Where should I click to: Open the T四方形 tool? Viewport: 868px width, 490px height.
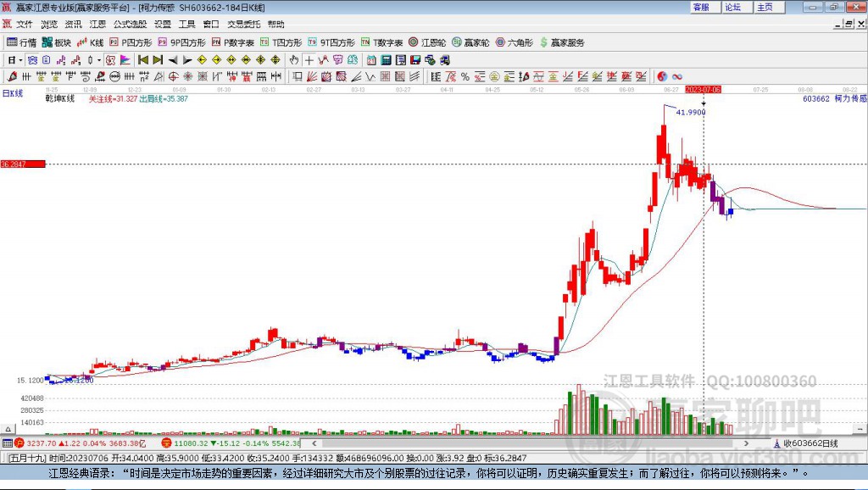pos(281,42)
